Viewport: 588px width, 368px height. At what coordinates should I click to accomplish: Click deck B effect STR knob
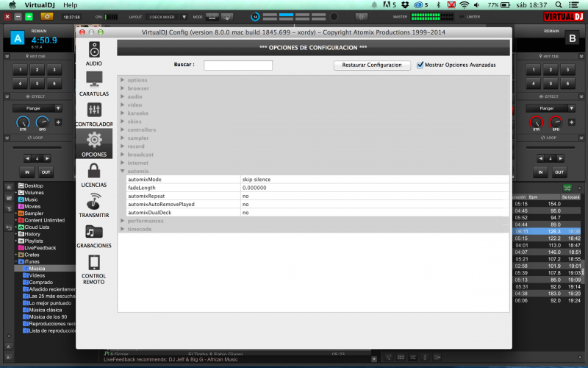click(x=537, y=122)
